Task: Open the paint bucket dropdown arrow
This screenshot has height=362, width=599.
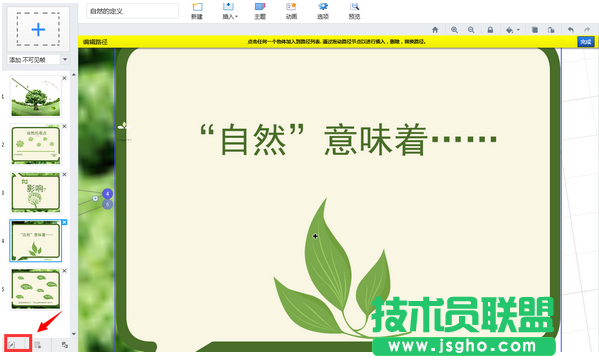Action: (x=518, y=30)
